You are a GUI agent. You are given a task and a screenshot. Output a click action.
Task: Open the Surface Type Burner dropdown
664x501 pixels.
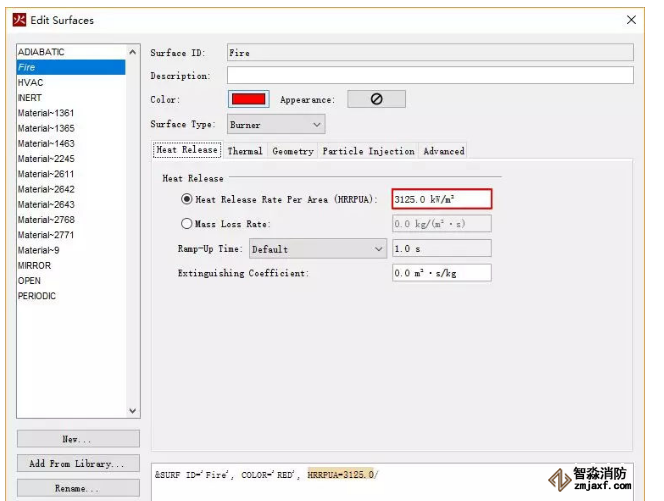point(277,125)
